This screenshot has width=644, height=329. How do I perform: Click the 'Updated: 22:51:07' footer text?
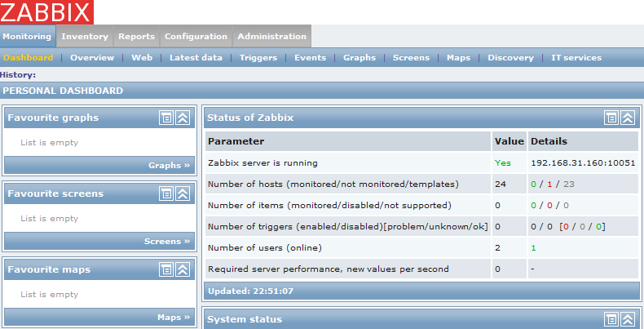coord(250,291)
